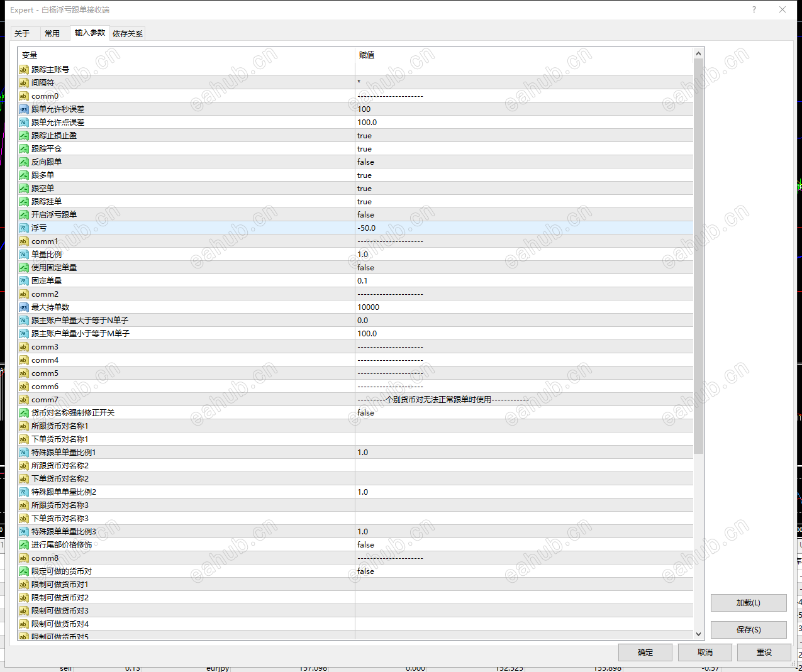Image resolution: width=802 pixels, height=672 pixels.
Task: Click the help question mark button
Action: [x=754, y=9]
